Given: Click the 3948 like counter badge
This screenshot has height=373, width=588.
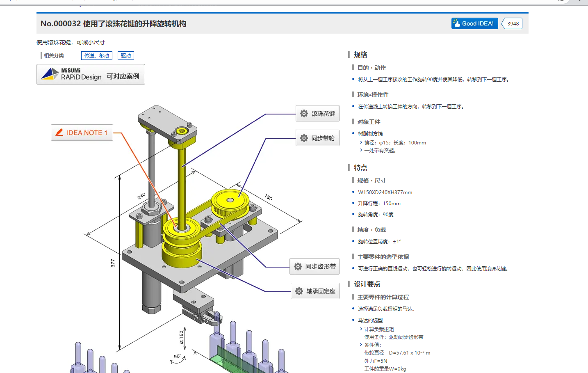Looking at the screenshot, I should tap(512, 23).
